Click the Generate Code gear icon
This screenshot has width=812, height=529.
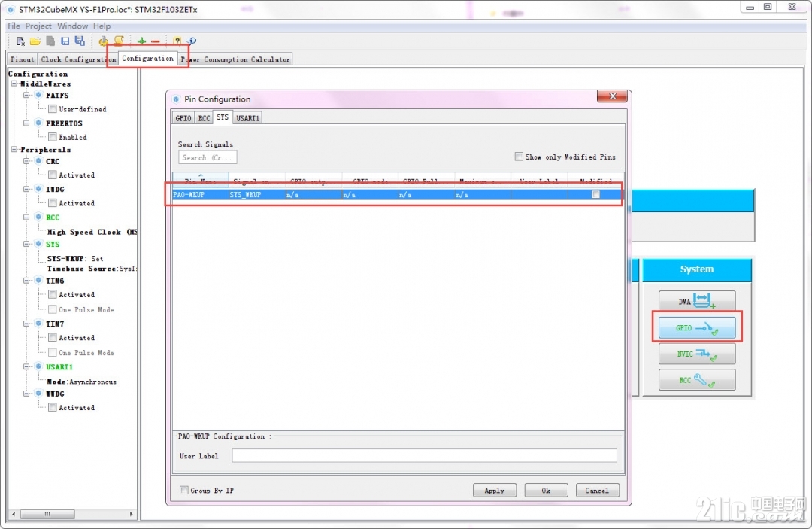tap(104, 41)
